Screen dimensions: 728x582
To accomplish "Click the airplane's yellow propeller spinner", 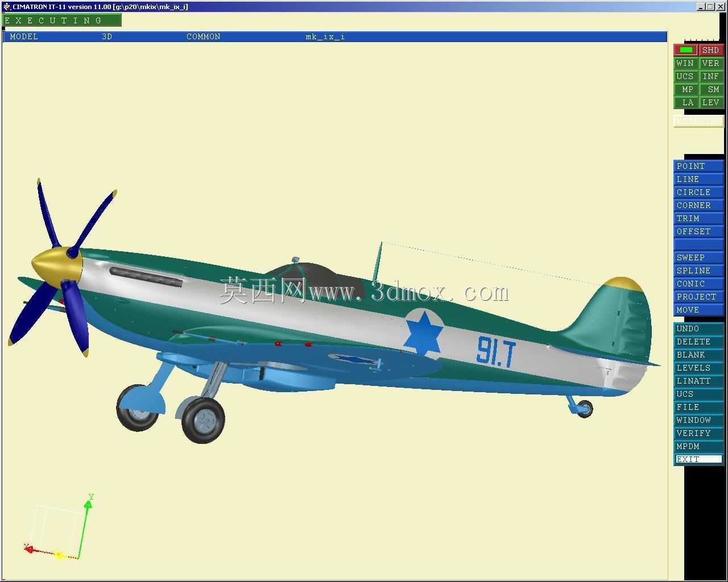I will pos(56,266).
